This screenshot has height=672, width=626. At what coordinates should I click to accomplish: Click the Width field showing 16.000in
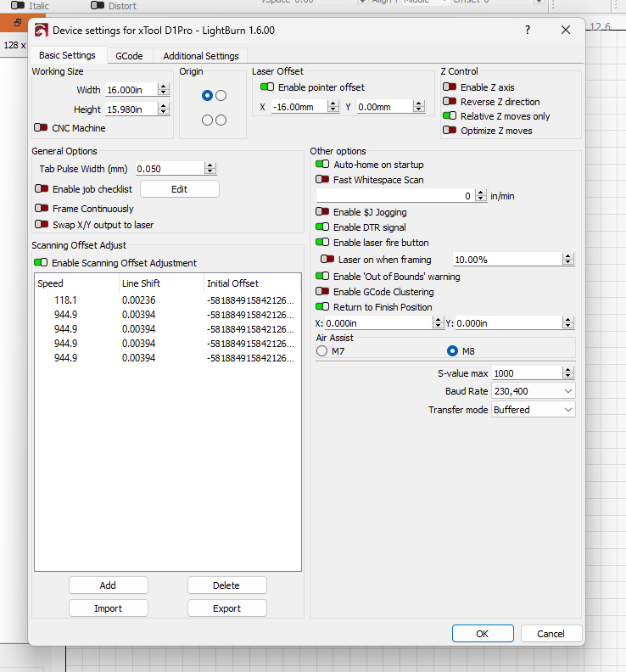(131, 90)
